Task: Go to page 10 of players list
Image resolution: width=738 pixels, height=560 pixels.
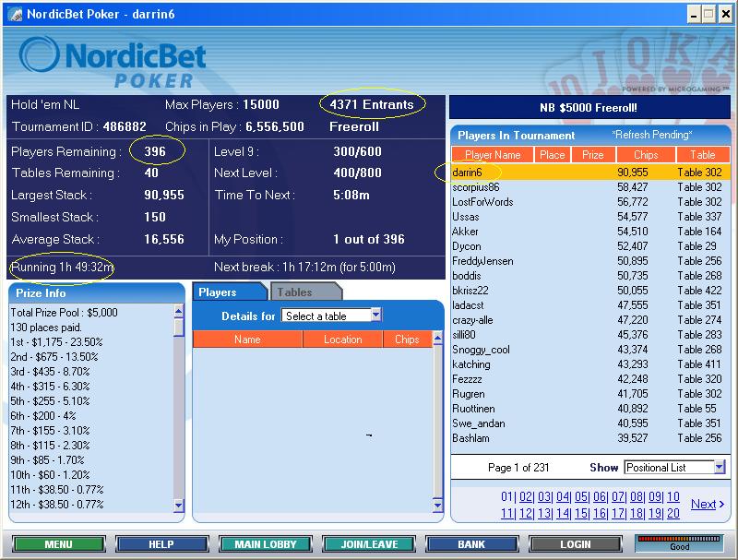Action: (673, 496)
